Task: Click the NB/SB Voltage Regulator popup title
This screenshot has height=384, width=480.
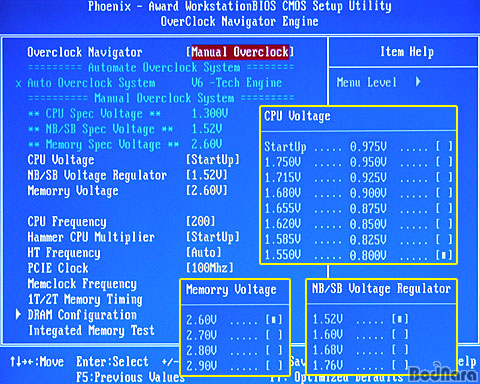Action: pyautogui.click(x=381, y=288)
